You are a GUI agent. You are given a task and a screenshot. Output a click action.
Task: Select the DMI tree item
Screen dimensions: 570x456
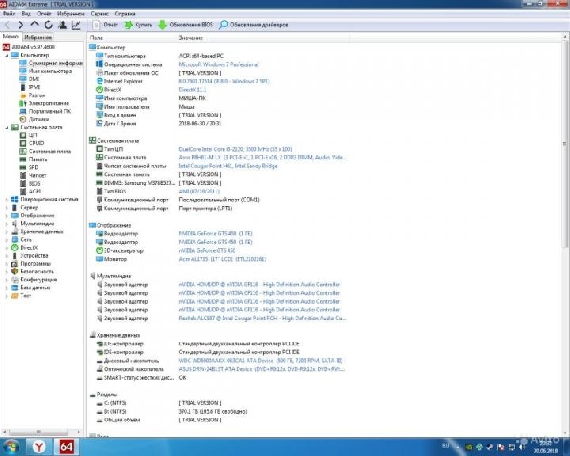pos(29,79)
